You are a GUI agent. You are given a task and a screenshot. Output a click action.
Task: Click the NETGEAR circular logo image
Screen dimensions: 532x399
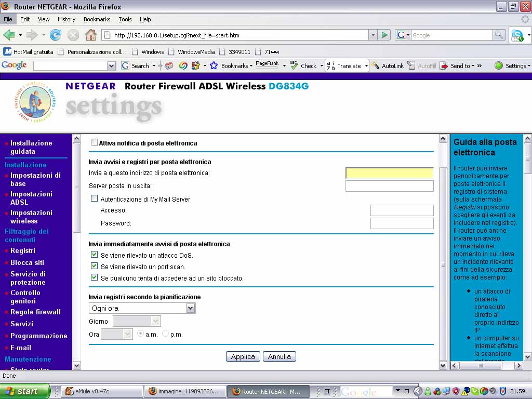point(35,102)
